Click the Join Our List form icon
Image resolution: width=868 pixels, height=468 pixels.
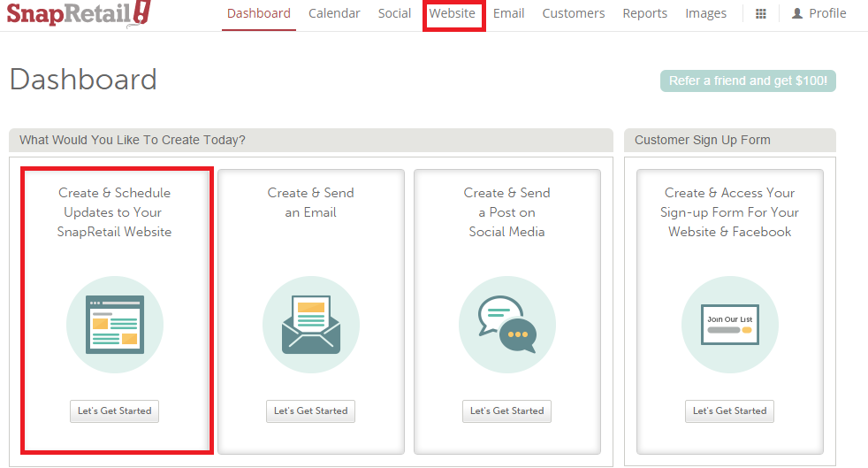coord(729,325)
